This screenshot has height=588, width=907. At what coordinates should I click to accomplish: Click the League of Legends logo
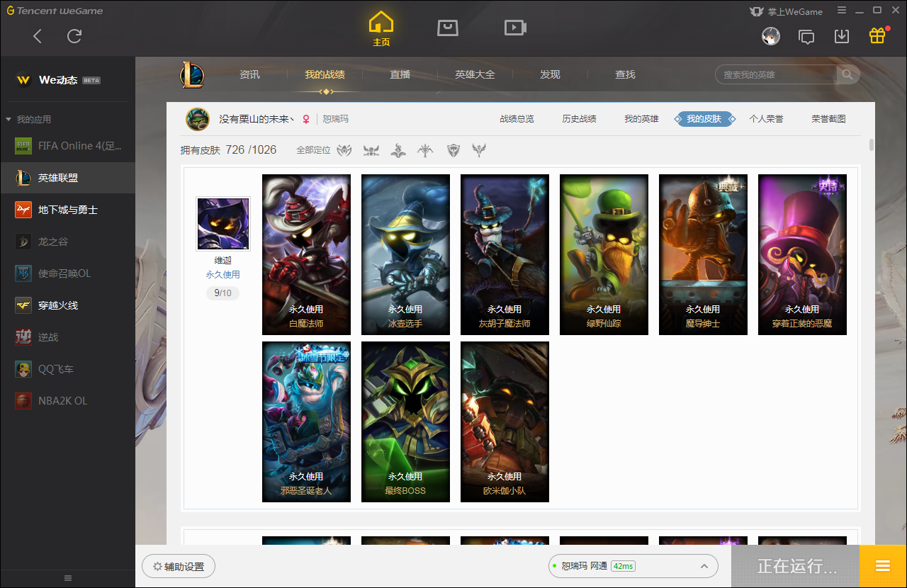(x=191, y=74)
